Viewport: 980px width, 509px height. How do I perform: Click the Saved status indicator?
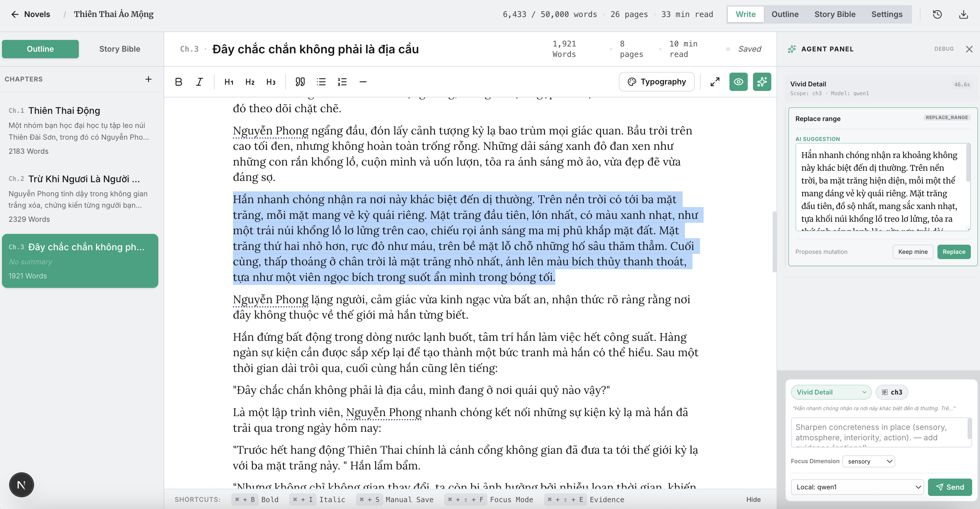pos(749,49)
